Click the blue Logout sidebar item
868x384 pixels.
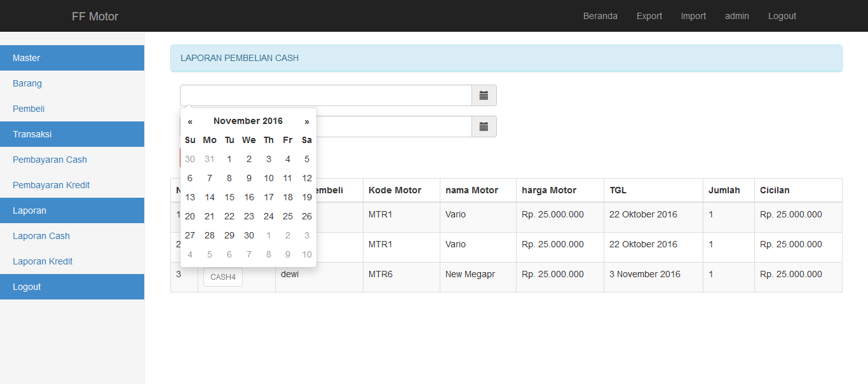[72, 287]
